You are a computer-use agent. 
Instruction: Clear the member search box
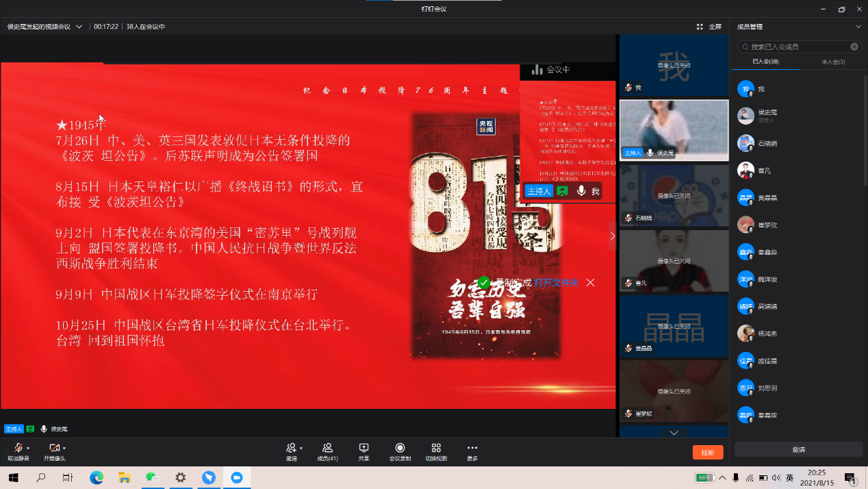click(x=854, y=47)
